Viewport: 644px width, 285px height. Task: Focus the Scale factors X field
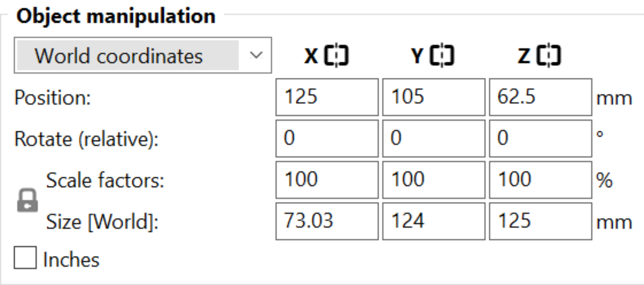click(x=327, y=180)
